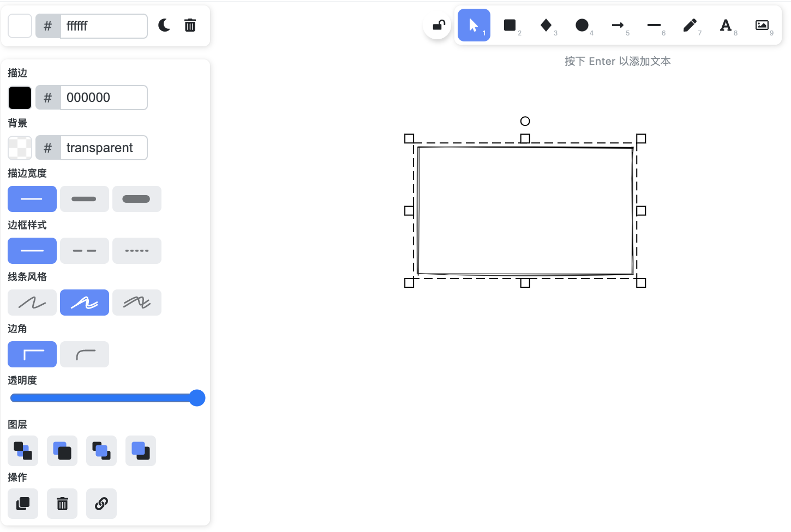The height and width of the screenshot is (532, 791).
Task: Open the insert image tool
Action: [762, 25]
